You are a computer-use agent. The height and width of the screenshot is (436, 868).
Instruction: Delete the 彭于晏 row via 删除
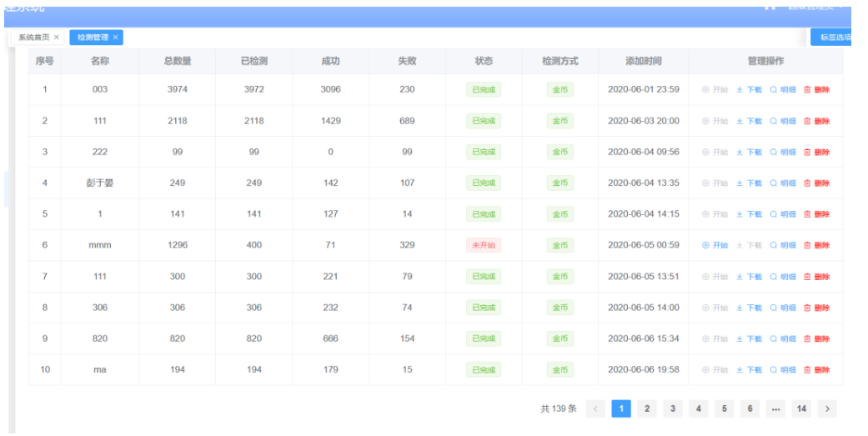[x=816, y=183]
